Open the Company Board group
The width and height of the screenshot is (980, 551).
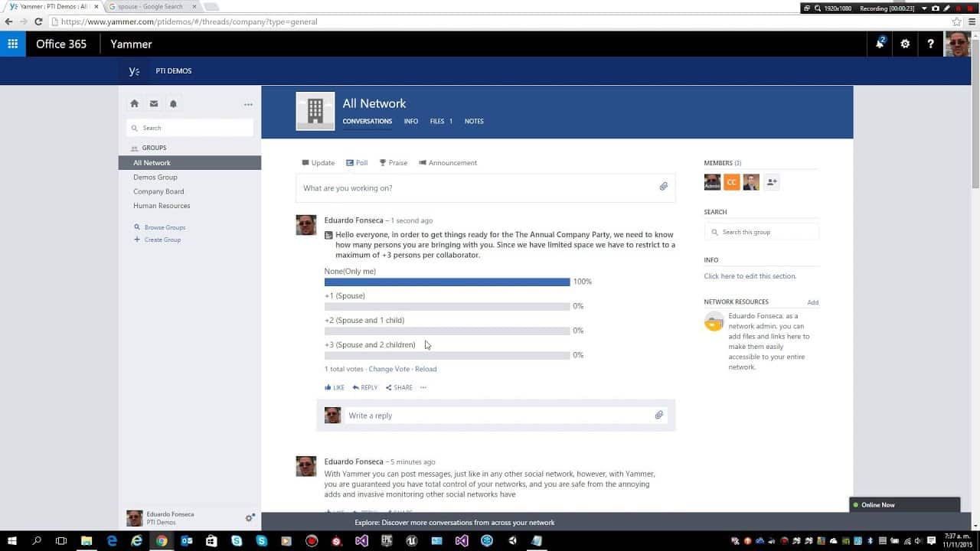pyautogui.click(x=158, y=191)
